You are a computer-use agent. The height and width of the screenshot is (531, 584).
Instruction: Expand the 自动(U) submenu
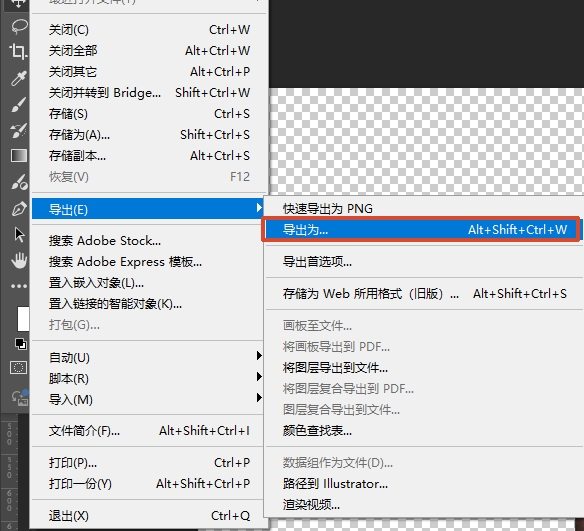pyautogui.click(x=148, y=357)
